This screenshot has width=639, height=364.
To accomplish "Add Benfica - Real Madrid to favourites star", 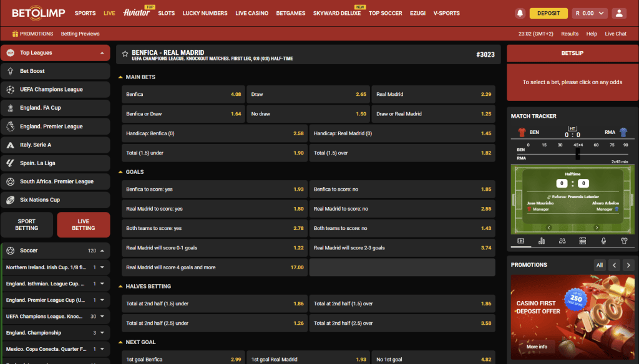I will (x=125, y=54).
